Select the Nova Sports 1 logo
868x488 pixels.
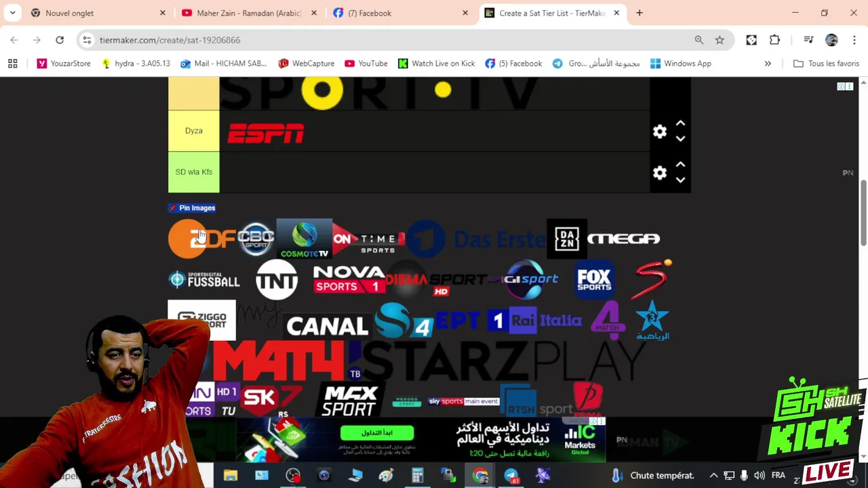coord(349,279)
